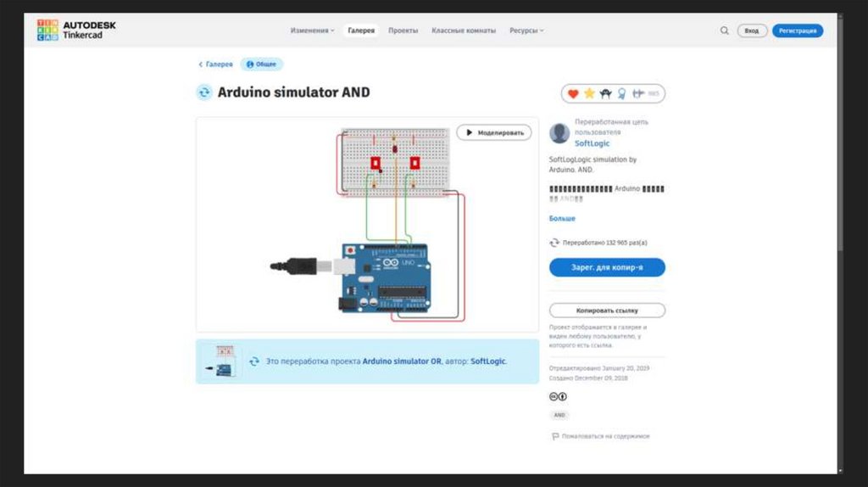Screen dimensions: 868x487
Task: Click the remix count arrows icon
Action: coord(554,243)
